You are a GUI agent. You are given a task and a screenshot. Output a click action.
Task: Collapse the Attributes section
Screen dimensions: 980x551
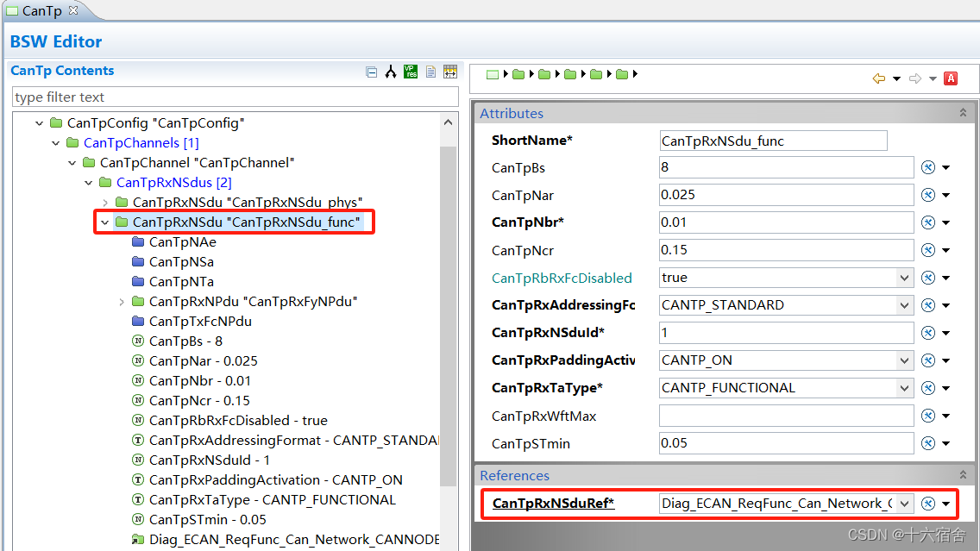click(x=963, y=113)
